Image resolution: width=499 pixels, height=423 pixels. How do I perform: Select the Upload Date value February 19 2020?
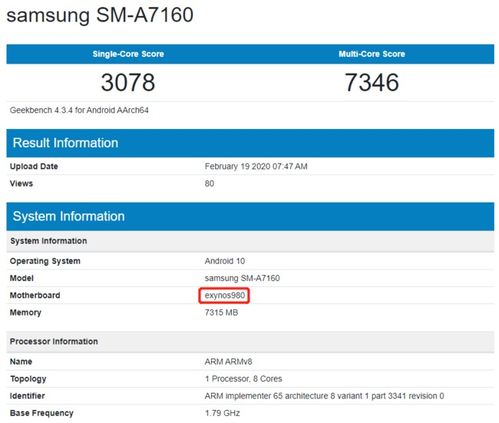[256, 166]
